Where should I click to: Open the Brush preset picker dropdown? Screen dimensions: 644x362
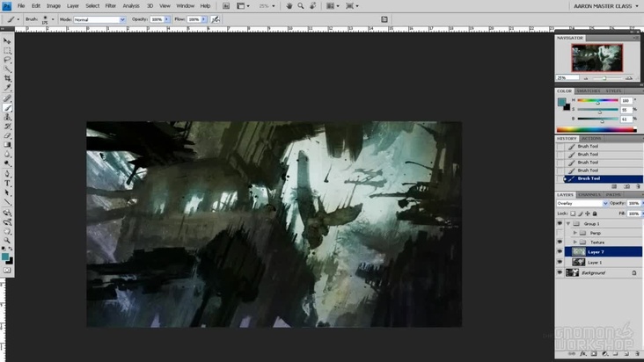pyautogui.click(x=53, y=19)
